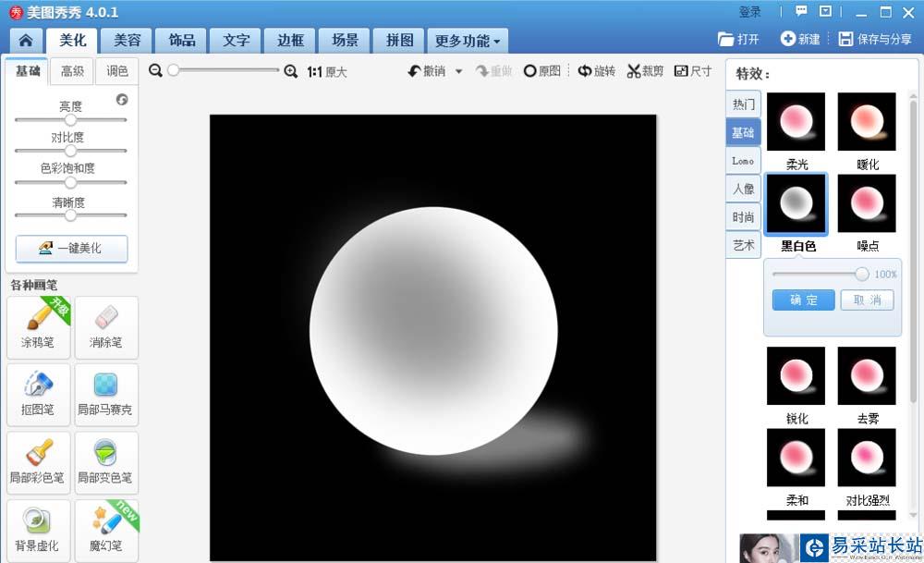
Task: Click 取消 to cancel effect
Action: pos(867,300)
